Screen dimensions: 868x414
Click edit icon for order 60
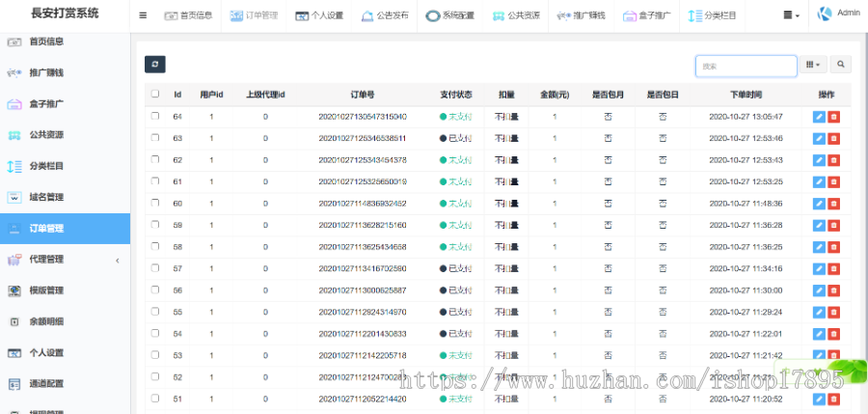coord(819,204)
